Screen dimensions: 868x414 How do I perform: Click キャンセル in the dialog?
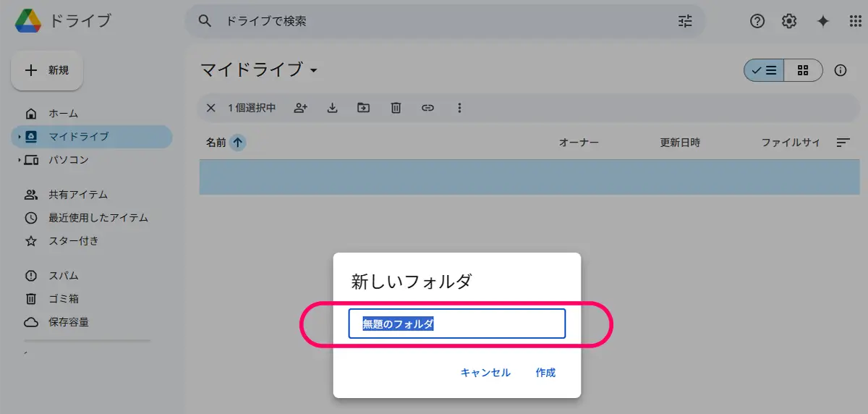[x=485, y=373]
